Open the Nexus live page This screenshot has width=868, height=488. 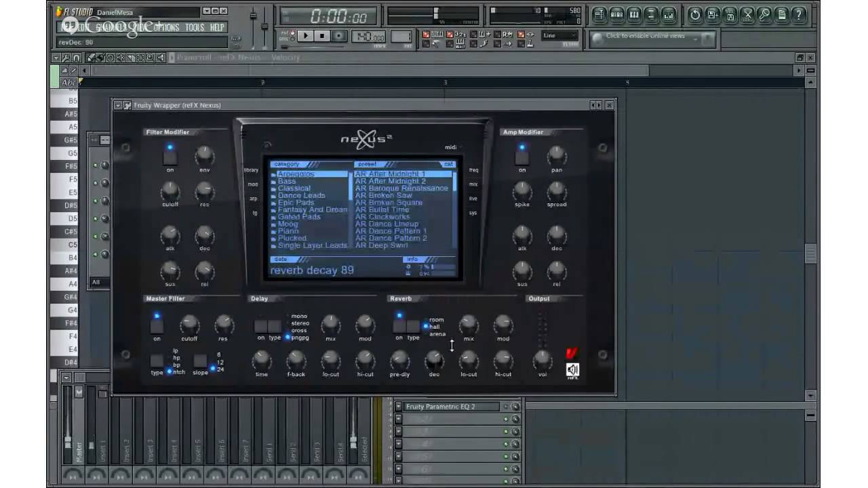(x=473, y=199)
